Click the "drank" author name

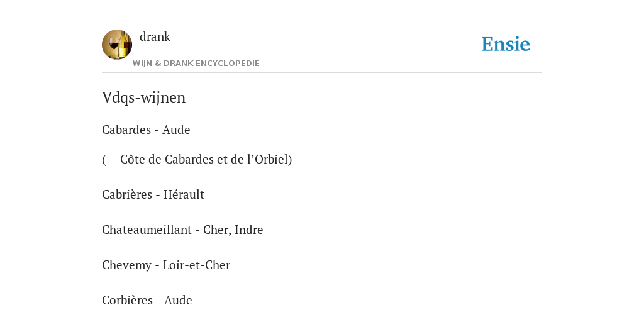155,37
